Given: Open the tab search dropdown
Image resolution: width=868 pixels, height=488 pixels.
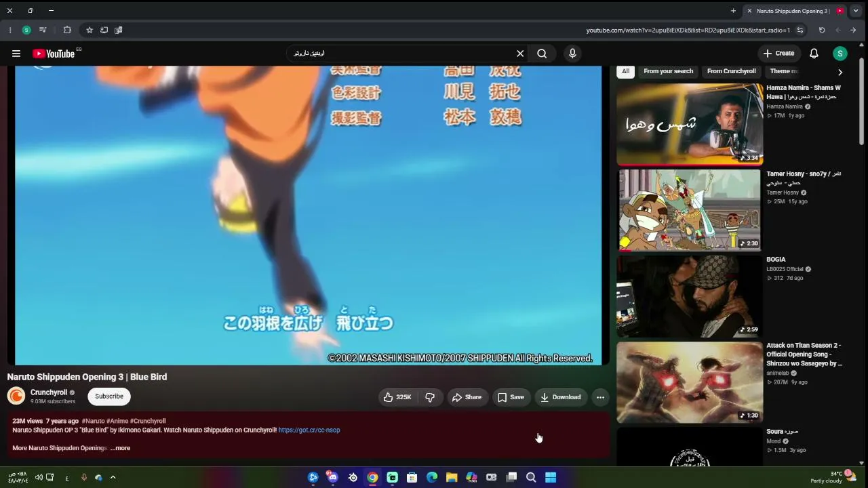Looking at the screenshot, I should [856, 11].
